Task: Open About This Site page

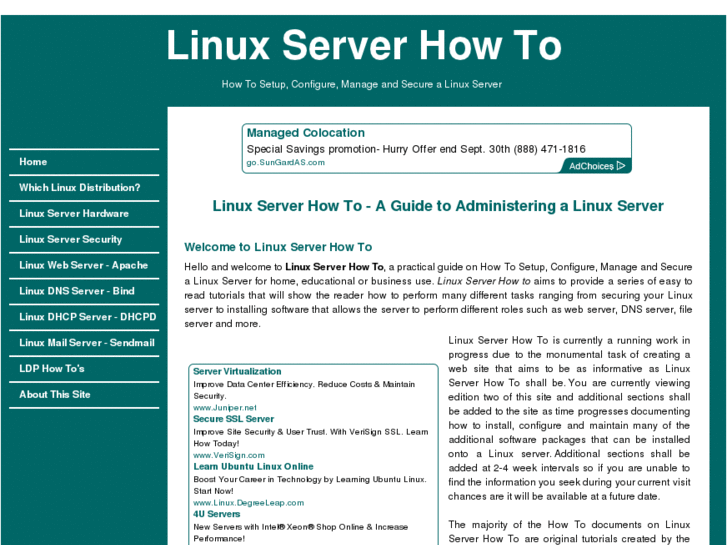Action: coord(55,395)
